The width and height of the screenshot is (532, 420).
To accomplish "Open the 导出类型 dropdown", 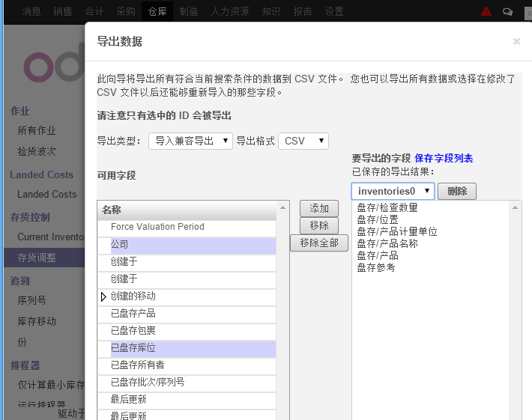I will 190,141.
